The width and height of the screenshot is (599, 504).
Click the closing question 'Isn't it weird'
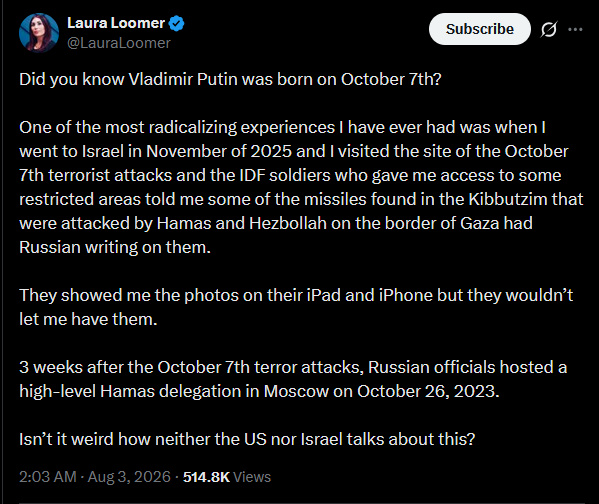click(247, 439)
